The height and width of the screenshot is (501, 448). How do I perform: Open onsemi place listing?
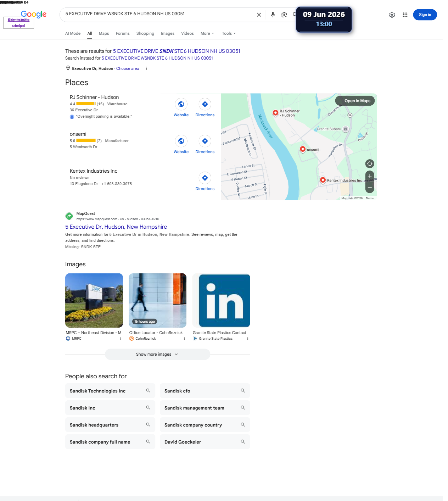(x=78, y=134)
